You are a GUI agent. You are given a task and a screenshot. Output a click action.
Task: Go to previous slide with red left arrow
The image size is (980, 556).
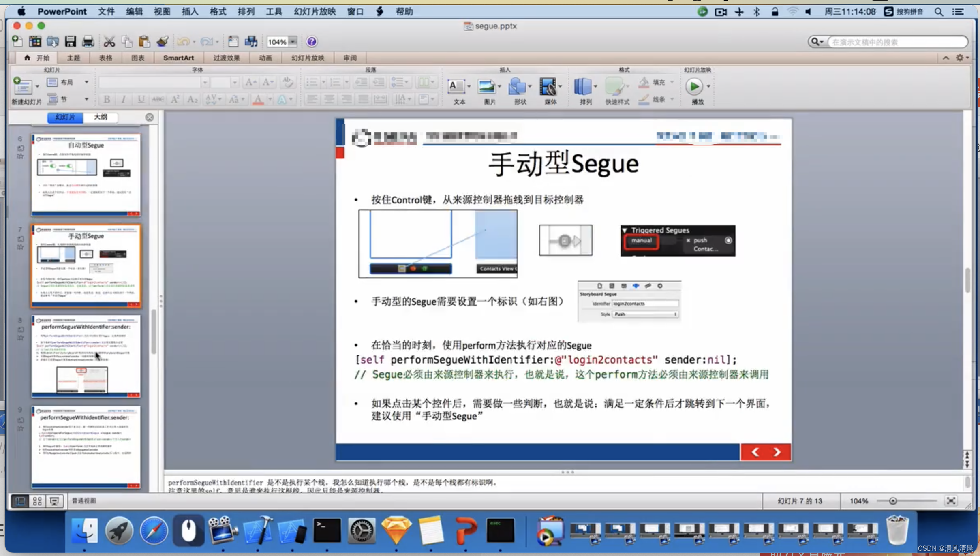[x=755, y=452]
